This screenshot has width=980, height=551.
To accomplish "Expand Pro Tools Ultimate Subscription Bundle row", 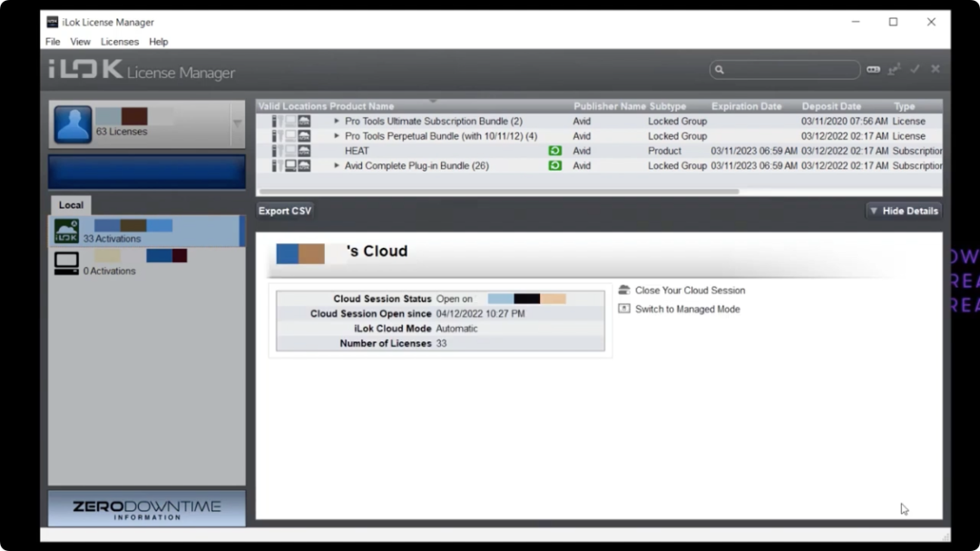I will [337, 122].
